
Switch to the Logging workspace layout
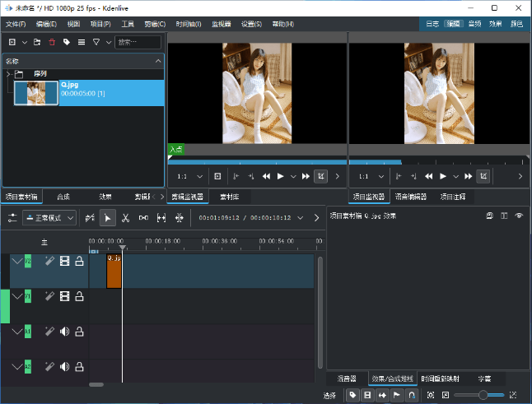pos(432,24)
